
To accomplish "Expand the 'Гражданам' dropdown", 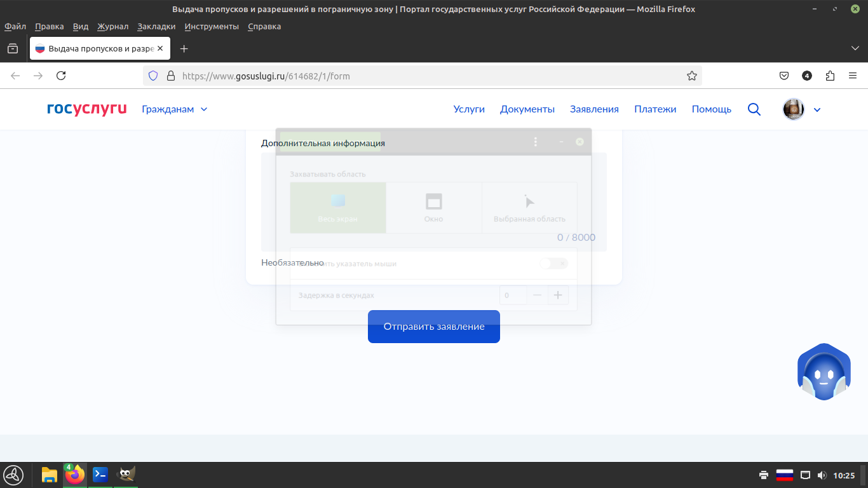I will pos(175,109).
